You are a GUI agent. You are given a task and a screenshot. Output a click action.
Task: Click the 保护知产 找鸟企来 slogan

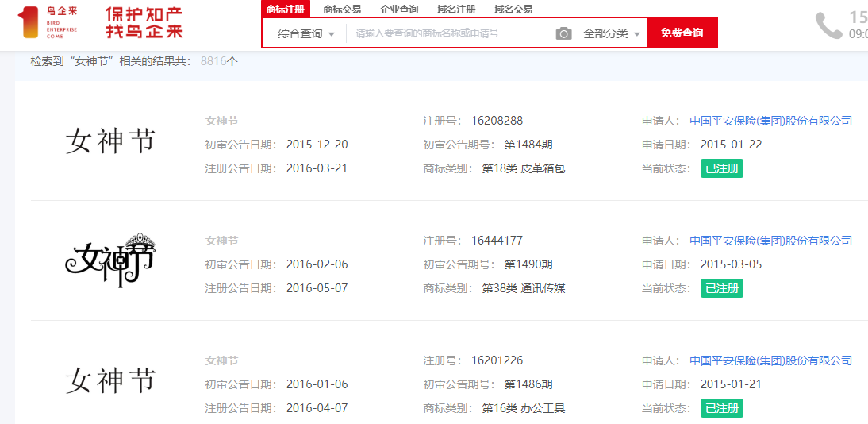(144, 23)
